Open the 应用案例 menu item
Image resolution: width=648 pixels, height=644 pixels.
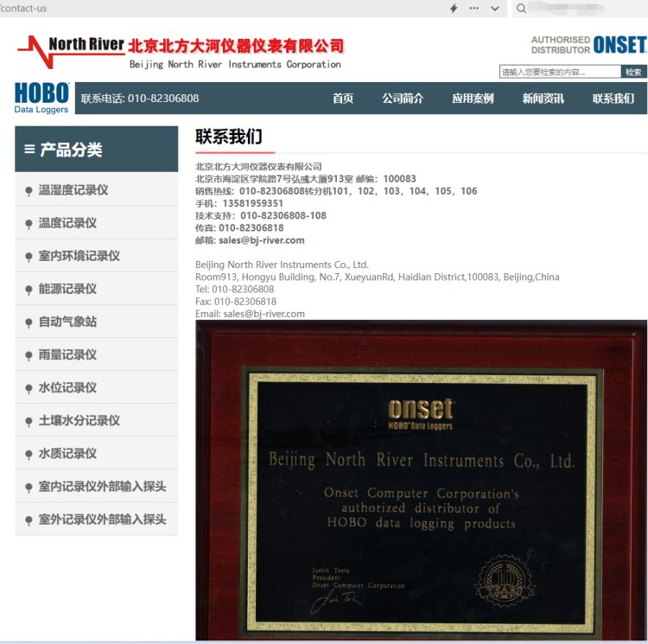click(473, 99)
